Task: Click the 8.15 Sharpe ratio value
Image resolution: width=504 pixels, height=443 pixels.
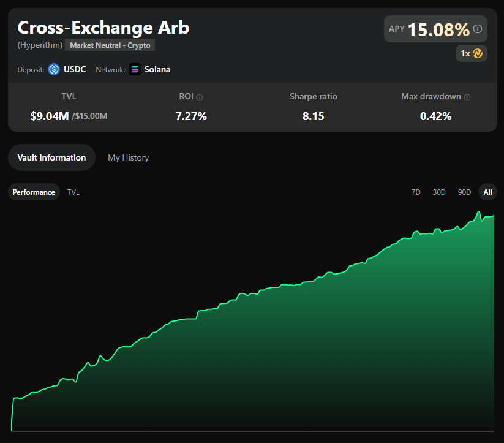Action: [314, 116]
